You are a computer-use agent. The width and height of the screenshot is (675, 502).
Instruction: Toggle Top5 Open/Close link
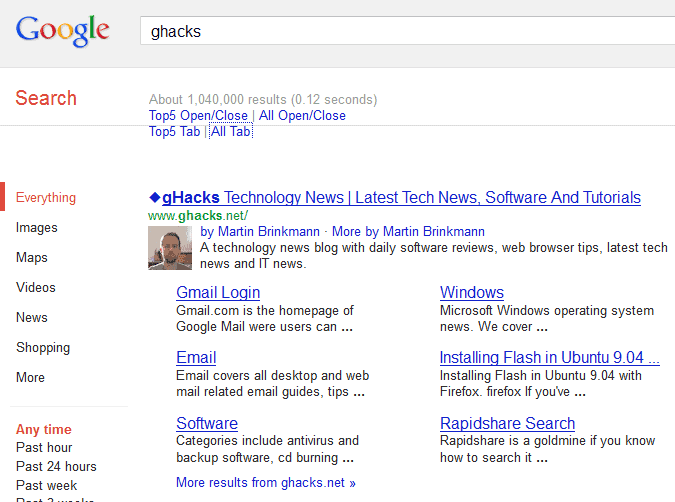tap(198, 115)
